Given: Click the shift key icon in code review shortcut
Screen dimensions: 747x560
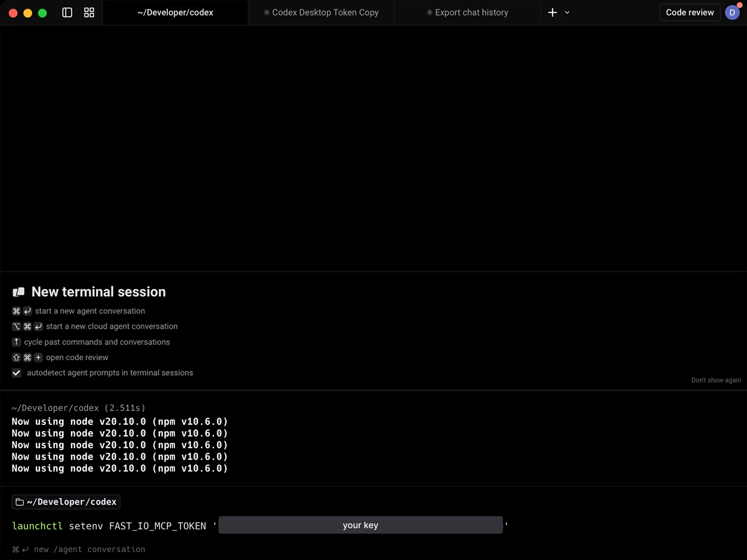Looking at the screenshot, I should [16, 357].
